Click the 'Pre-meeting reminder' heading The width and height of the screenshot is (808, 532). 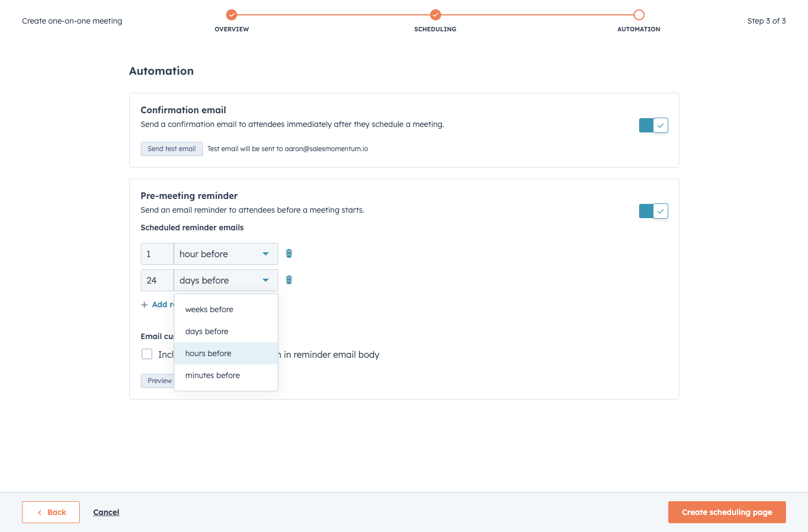click(x=189, y=196)
